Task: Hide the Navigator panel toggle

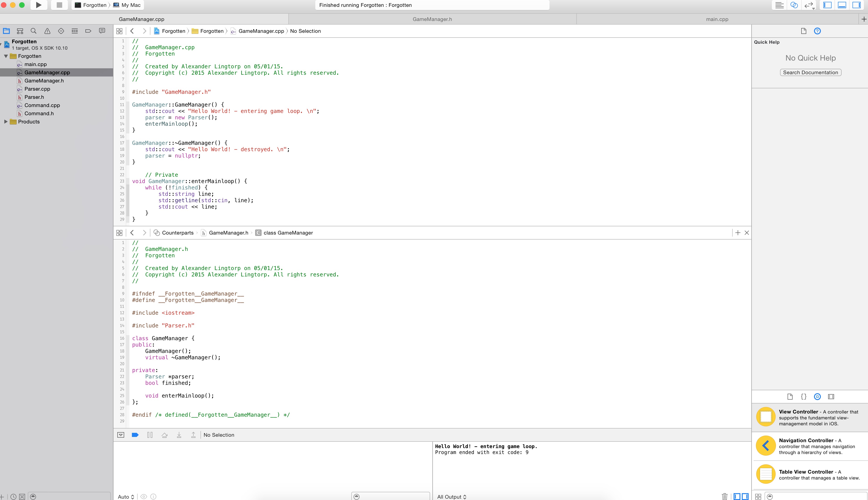Action: 827,5
